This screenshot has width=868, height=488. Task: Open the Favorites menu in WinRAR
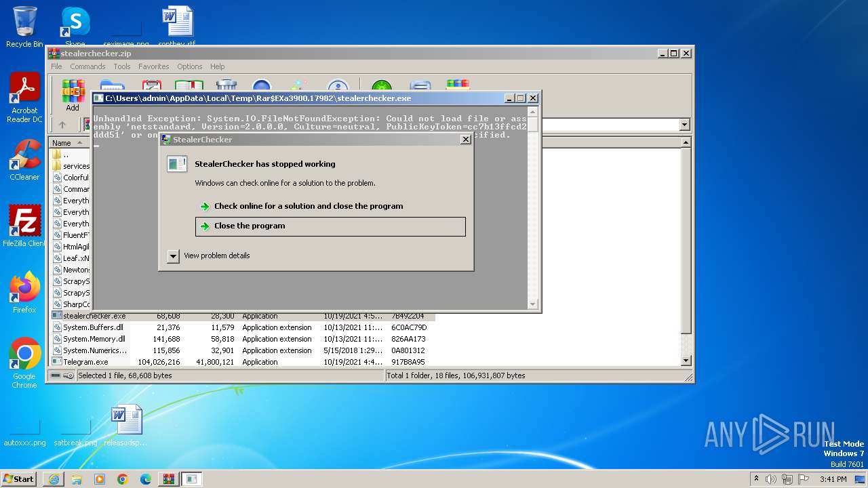click(154, 66)
